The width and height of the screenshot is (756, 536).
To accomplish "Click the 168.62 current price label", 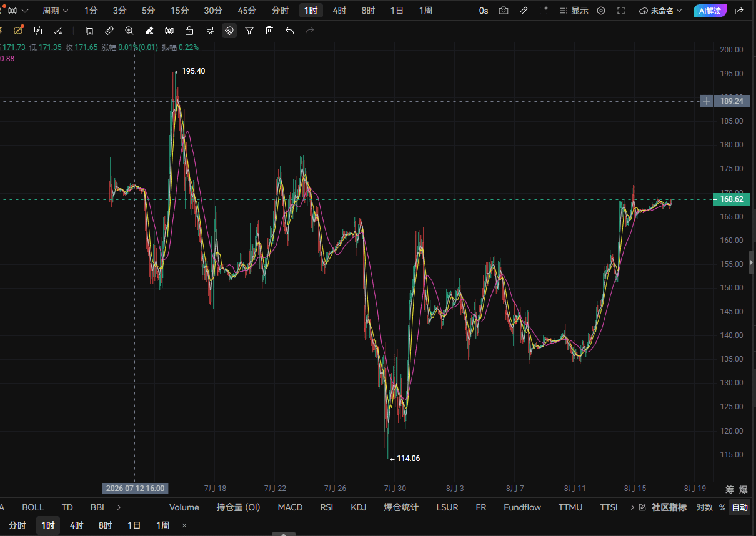I will pyautogui.click(x=732, y=199).
